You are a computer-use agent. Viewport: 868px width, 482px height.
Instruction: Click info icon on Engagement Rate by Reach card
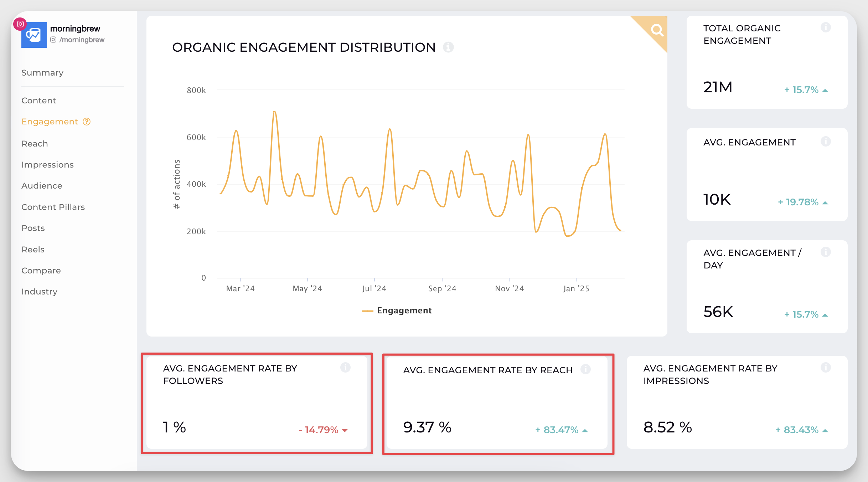pos(585,369)
